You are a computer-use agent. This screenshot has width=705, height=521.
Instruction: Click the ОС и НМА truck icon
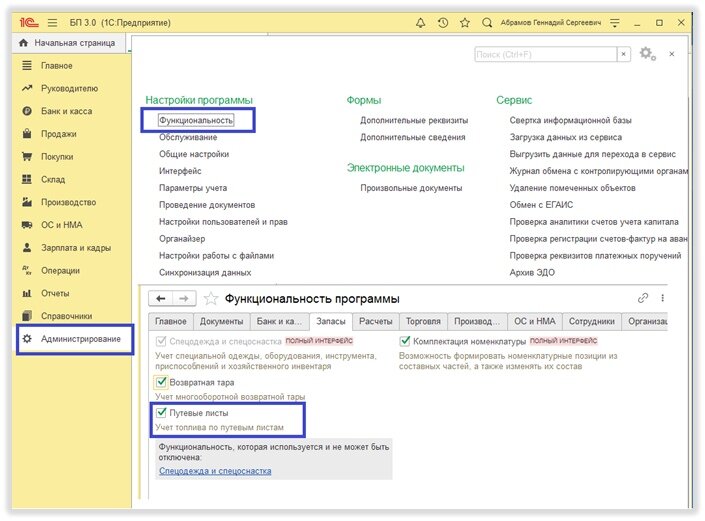(27, 225)
